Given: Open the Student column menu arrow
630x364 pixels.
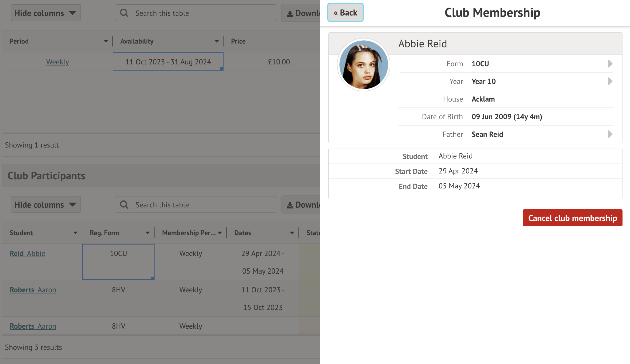Looking at the screenshot, I should 75,233.
